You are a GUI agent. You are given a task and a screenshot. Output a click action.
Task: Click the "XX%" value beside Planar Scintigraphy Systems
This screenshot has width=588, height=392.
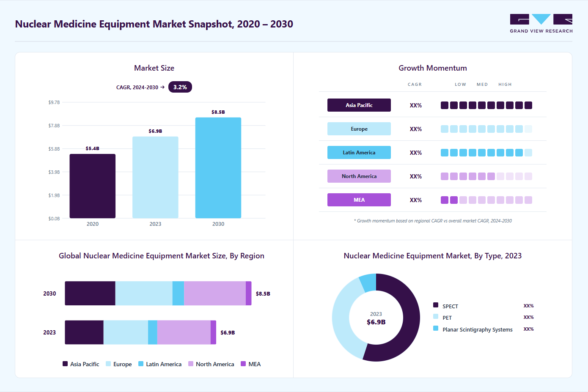pos(529,329)
